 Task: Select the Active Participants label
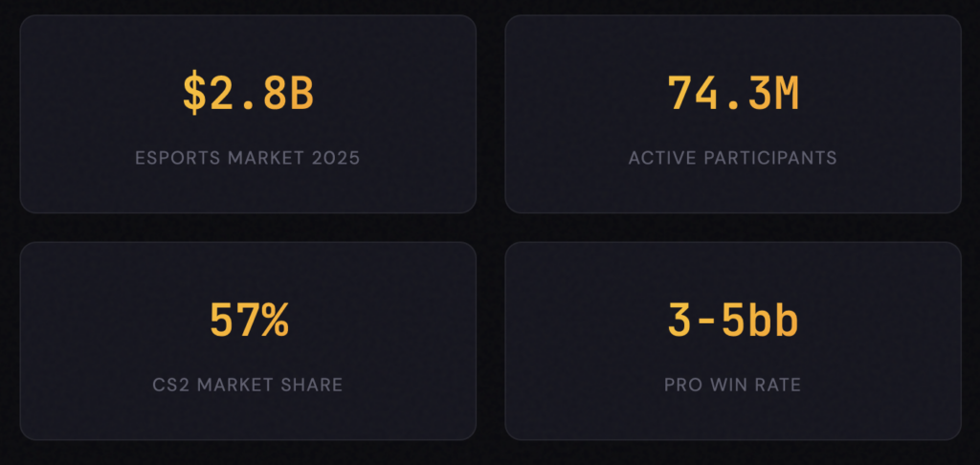coord(733,158)
